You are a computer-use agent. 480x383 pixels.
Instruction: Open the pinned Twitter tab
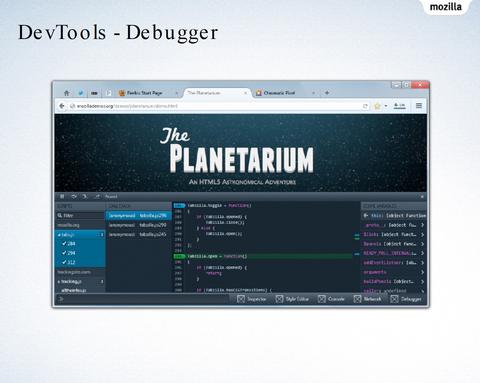pos(81,93)
